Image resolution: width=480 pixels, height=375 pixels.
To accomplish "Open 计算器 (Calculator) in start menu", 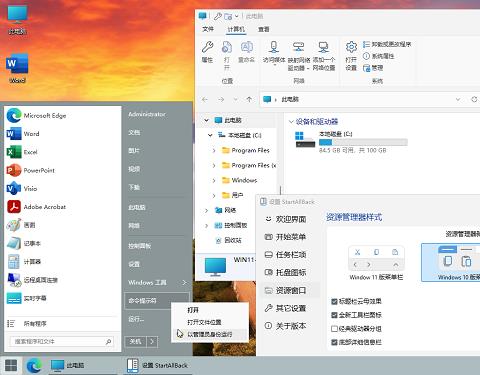I will (62, 262).
